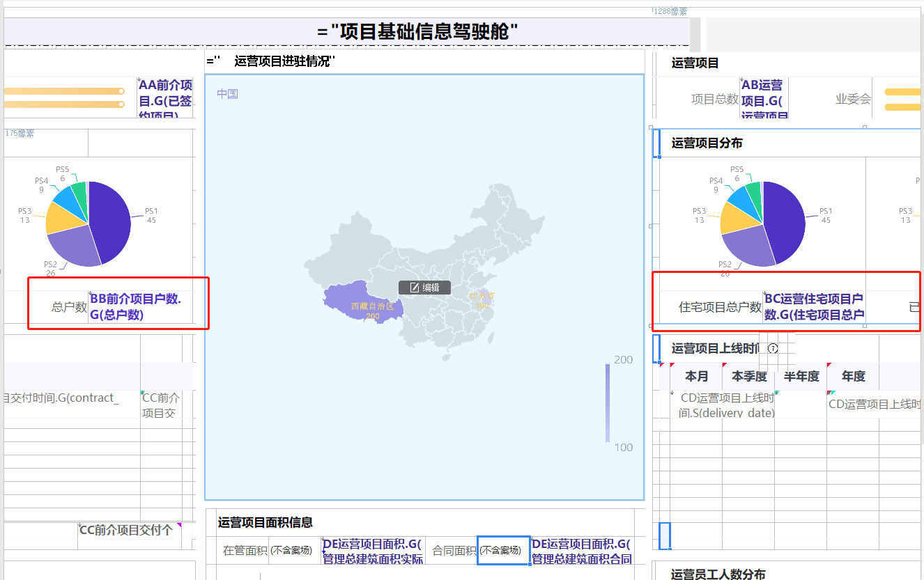
Task: Click the 中国 label on the map
Action: pos(227,94)
